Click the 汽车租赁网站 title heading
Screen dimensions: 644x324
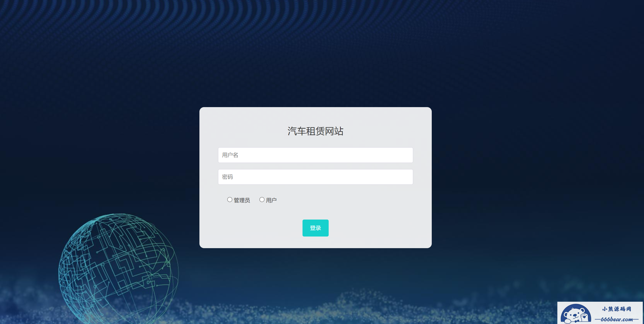click(x=315, y=131)
